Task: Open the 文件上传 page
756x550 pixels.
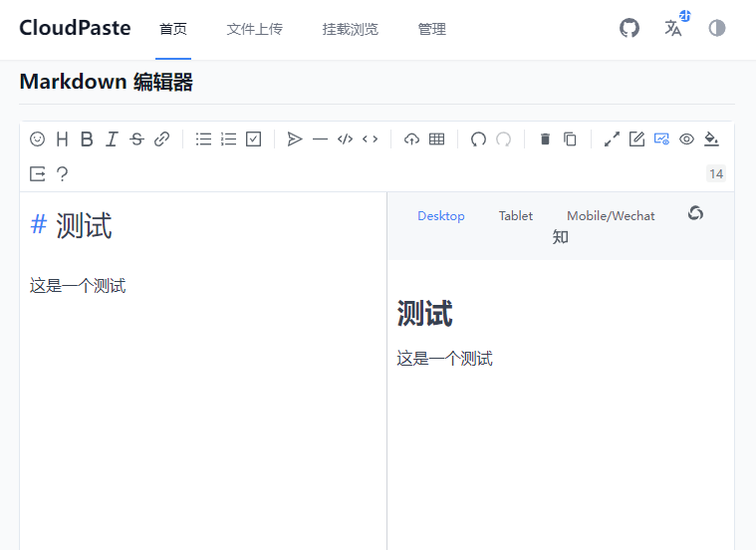Action: (x=255, y=29)
